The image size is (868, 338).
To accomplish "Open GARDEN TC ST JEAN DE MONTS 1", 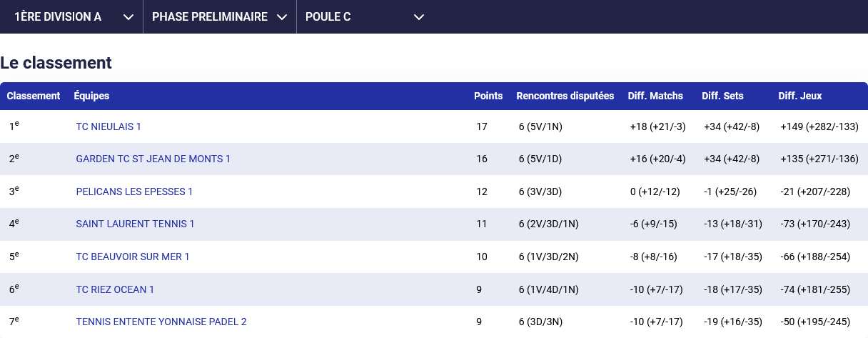I will coord(153,159).
